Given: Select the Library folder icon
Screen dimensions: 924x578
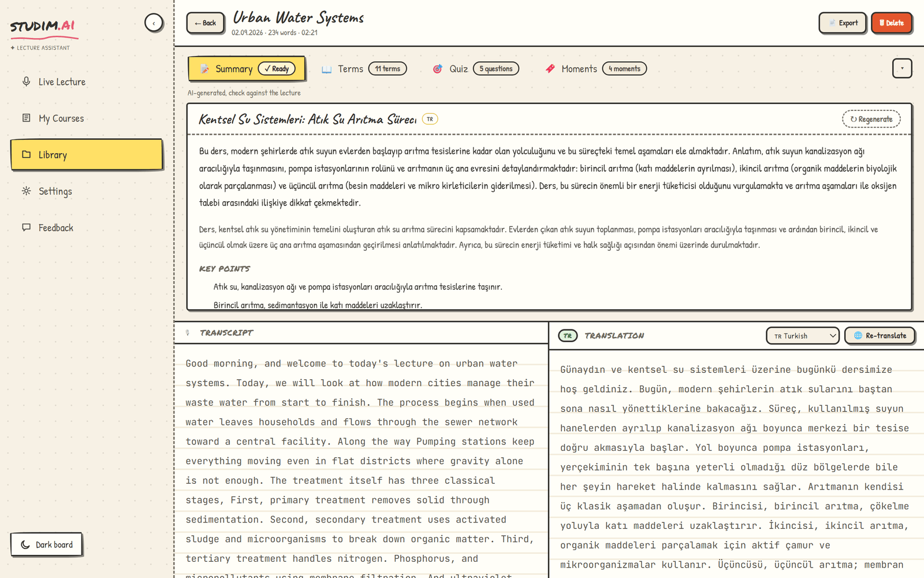Looking at the screenshot, I should (26, 154).
